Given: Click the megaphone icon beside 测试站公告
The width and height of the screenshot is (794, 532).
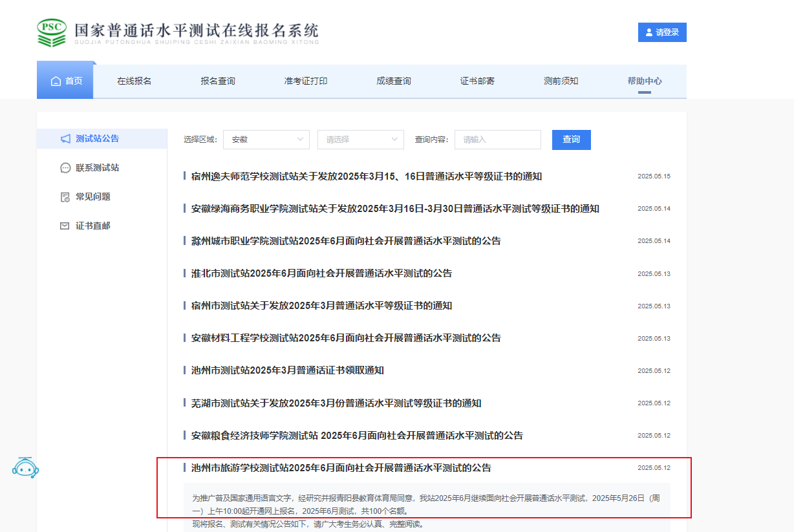Looking at the screenshot, I should pos(65,139).
